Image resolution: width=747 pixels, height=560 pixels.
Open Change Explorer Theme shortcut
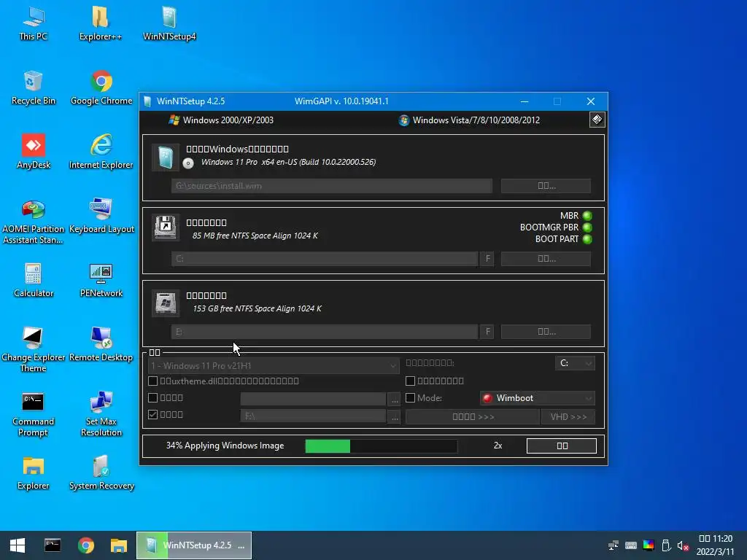coord(34,350)
